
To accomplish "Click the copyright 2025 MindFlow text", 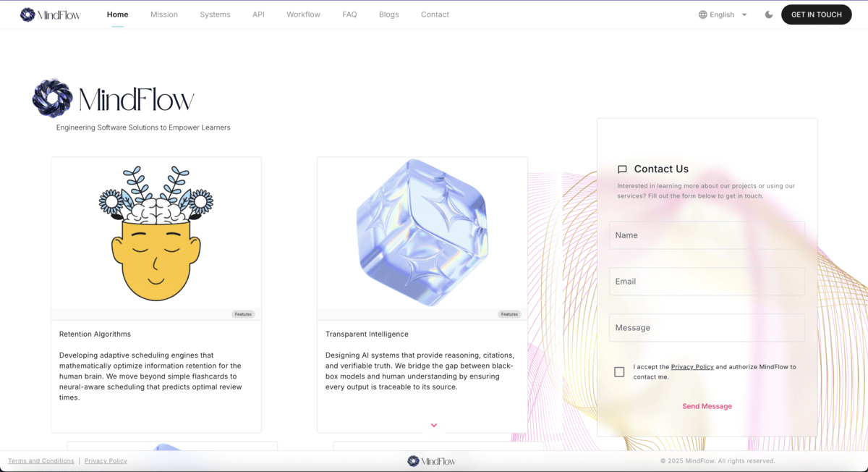I will click(718, 461).
